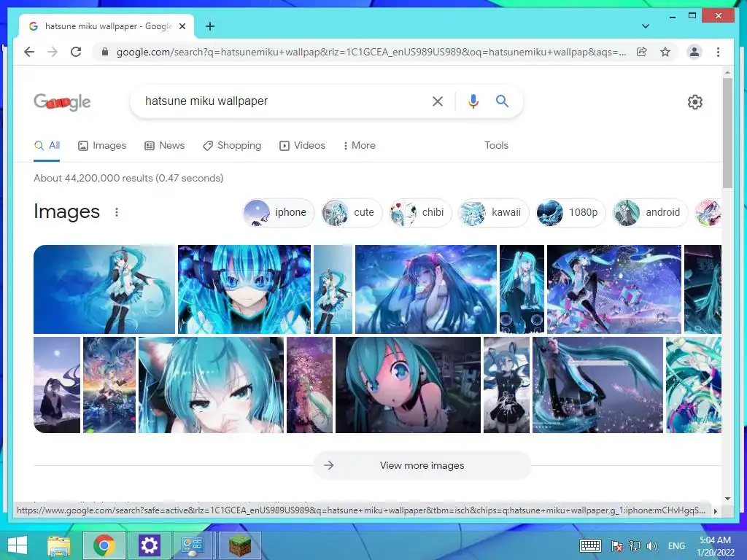
Task: Open a new tab
Action: (210, 26)
